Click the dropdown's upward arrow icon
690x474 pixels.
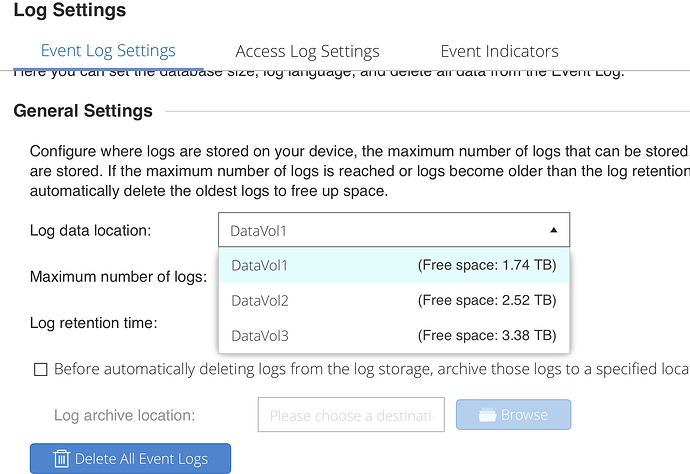554,230
